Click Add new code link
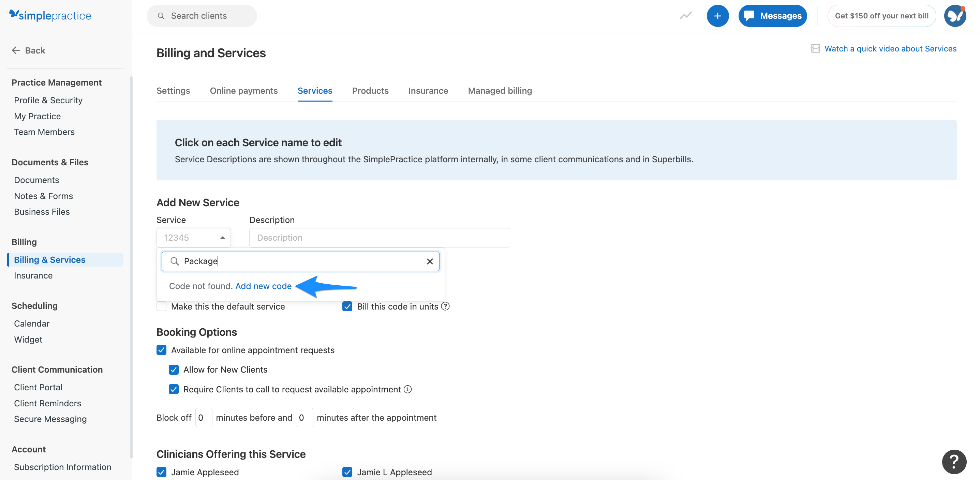The height and width of the screenshot is (480, 980). [263, 286]
